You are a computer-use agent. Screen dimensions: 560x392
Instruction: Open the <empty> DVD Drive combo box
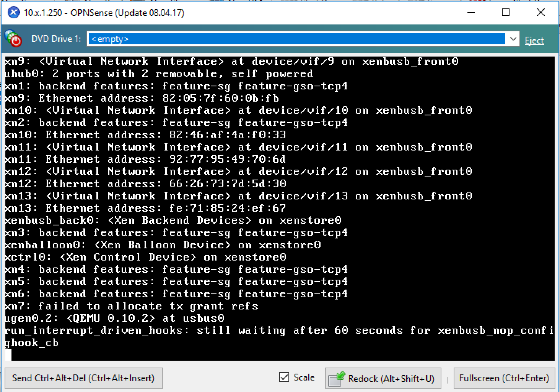click(x=296, y=39)
